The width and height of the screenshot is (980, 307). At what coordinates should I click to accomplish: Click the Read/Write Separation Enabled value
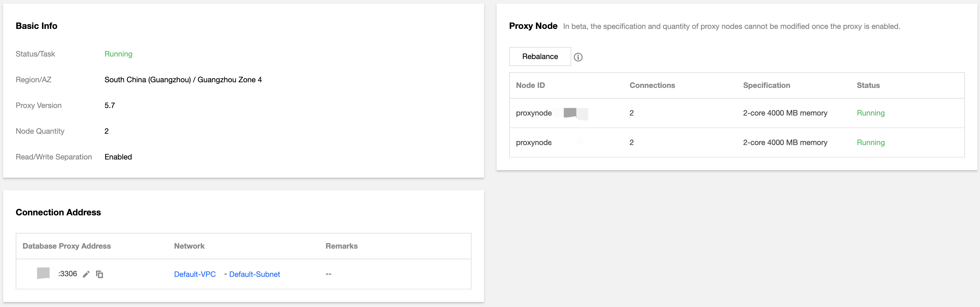click(118, 157)
